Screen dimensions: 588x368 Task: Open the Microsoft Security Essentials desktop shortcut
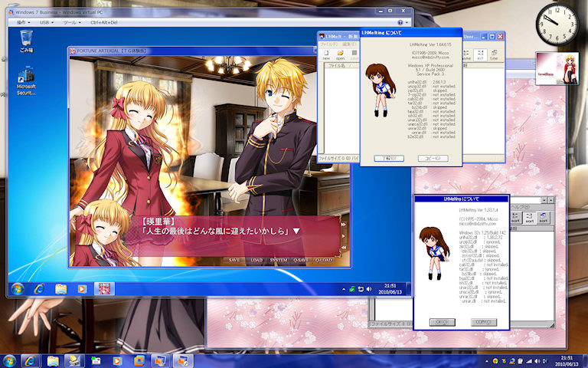[x=26, y=80]
